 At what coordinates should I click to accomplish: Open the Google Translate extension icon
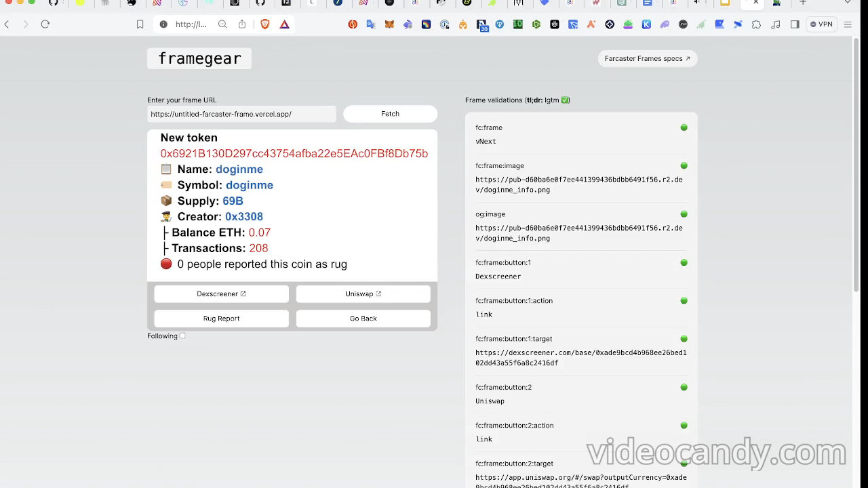coord(371,24)
